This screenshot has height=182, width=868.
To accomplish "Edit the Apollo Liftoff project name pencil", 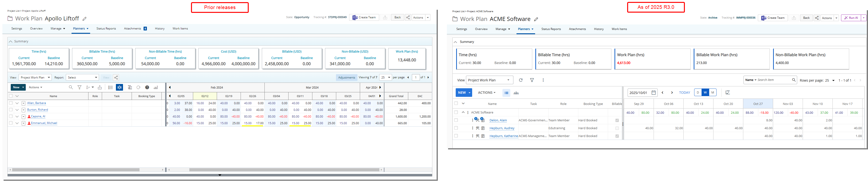I will [x=85, y=19].
